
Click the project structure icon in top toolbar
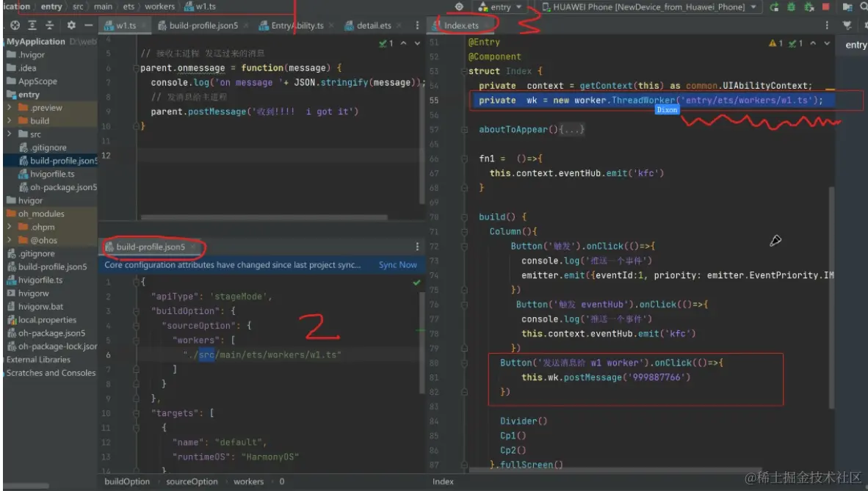(847, 7)
